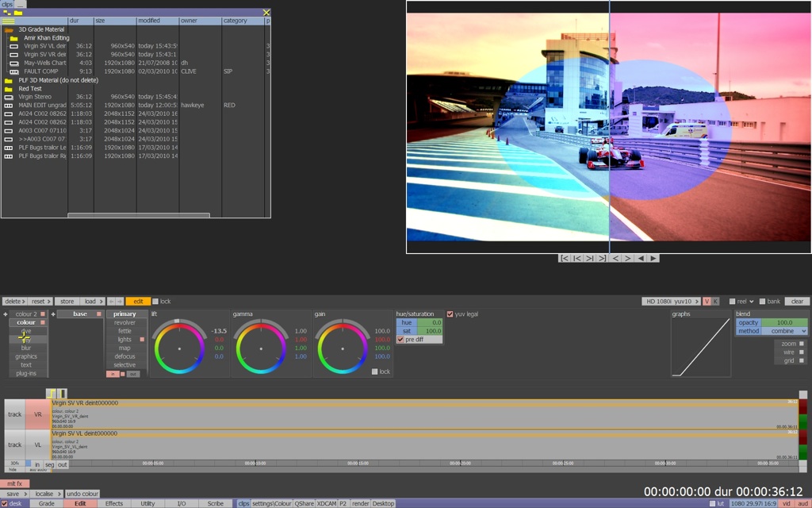Enable the reel checkbox

[x=732, y=301]
